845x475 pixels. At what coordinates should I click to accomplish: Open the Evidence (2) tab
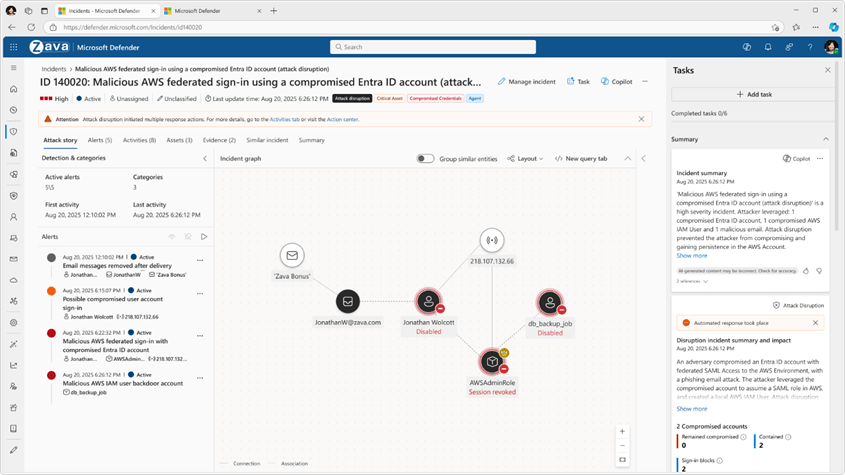pyautogui.click(x=219, y=140)
